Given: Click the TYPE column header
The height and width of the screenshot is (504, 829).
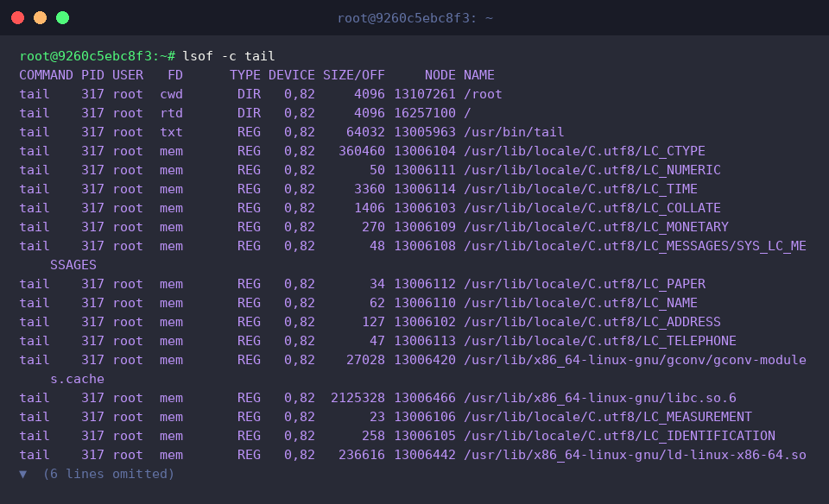Looking at the screenshot, I should point(244,75).
